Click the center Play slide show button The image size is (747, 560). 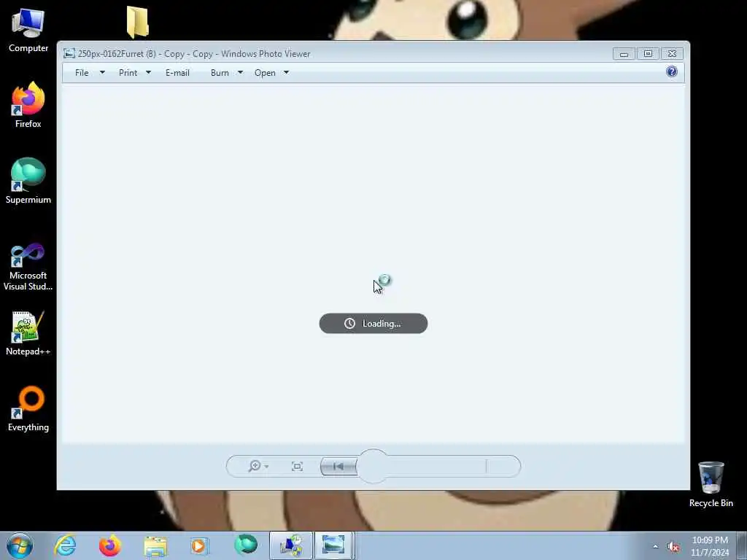pos(373,466)
